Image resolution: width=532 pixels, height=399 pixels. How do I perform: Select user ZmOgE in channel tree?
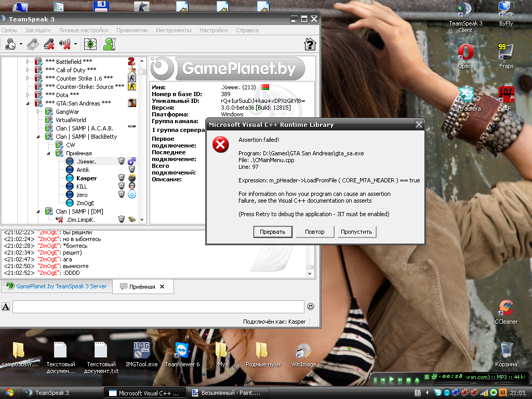tap(85, 203)
